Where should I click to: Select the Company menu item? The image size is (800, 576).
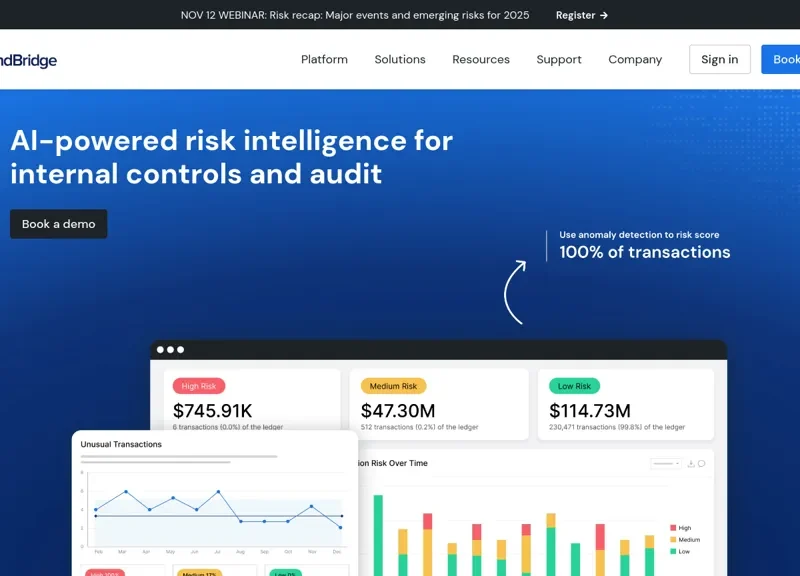634,59
